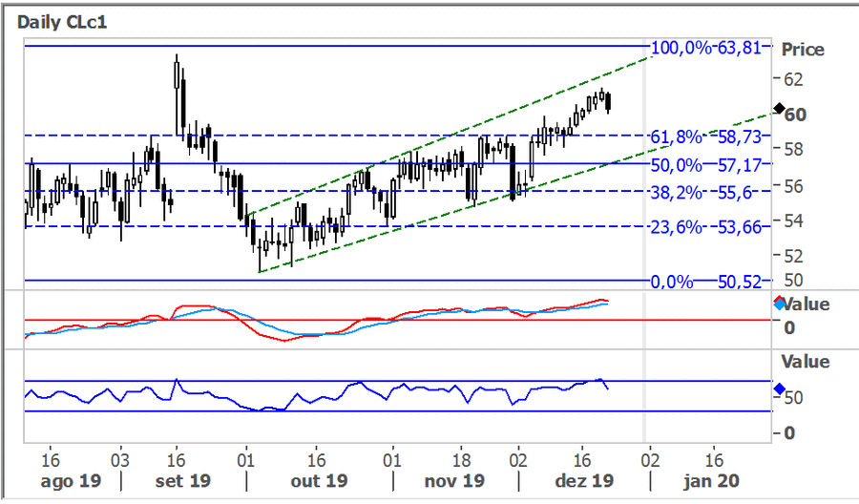
Task: Click the bold 60 price axis value
Action: point(795,115)
